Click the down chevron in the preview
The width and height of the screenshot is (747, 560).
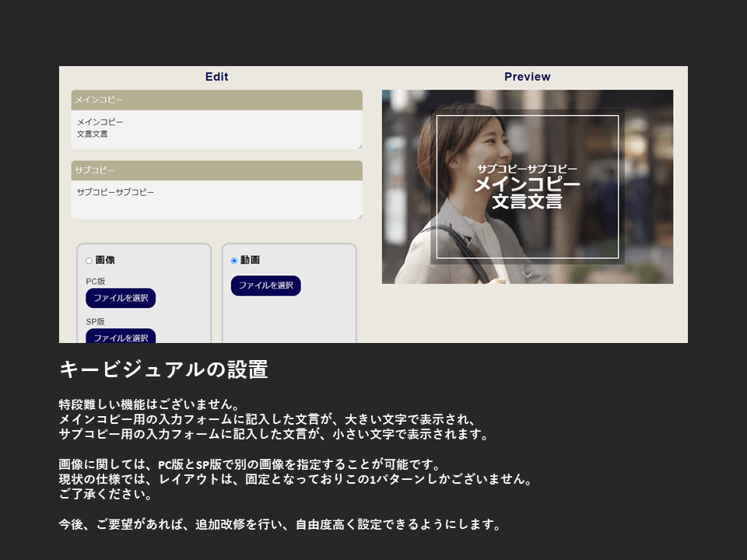(527, 274)
